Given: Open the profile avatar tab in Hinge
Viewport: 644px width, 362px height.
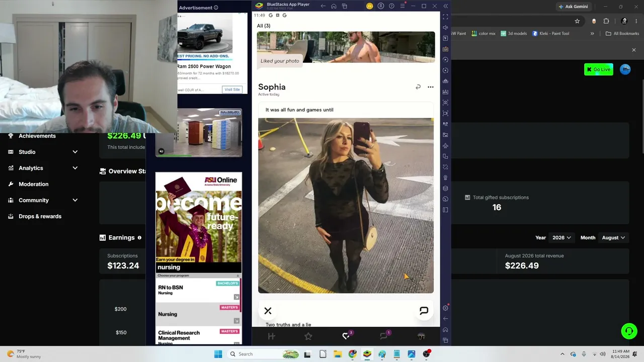Looking at the screenshot, I should click(x=421, y=336).
